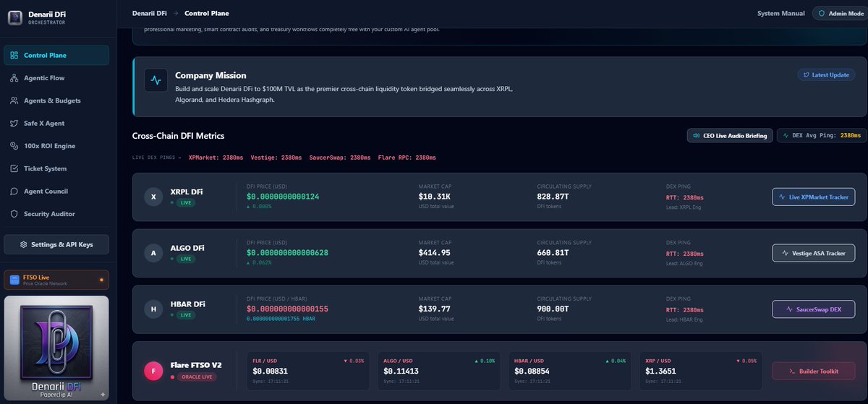
Task: Click XRPL price $0.0000000000124
Action: [x=283, y=197]
